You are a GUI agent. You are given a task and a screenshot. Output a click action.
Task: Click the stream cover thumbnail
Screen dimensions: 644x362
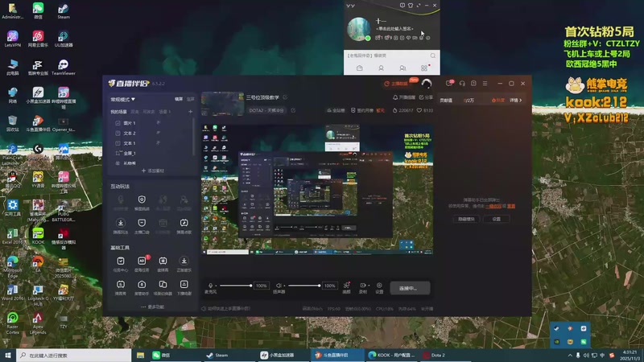coord(222,104)
